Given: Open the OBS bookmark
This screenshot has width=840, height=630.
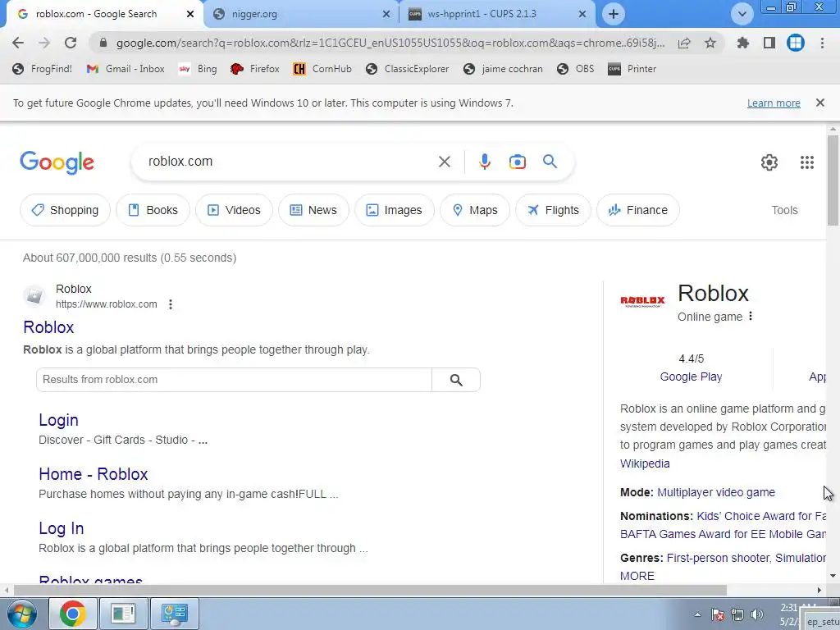Looking at the screenshot, I should coord(575,69).
